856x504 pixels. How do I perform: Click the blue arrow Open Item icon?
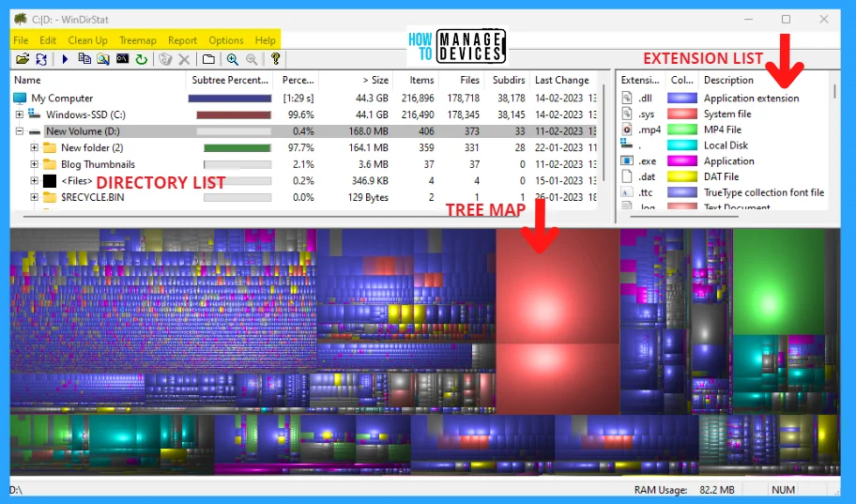coord(65,59)
